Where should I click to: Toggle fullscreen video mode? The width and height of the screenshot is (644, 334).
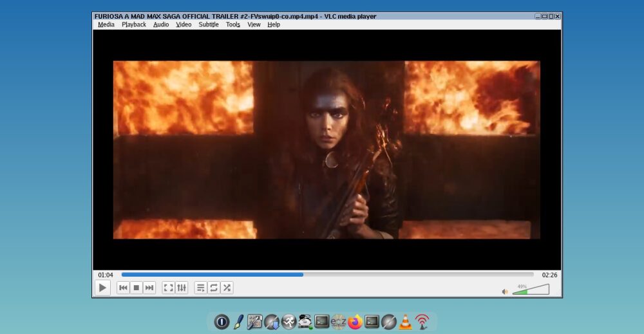(x=168, y=288)
